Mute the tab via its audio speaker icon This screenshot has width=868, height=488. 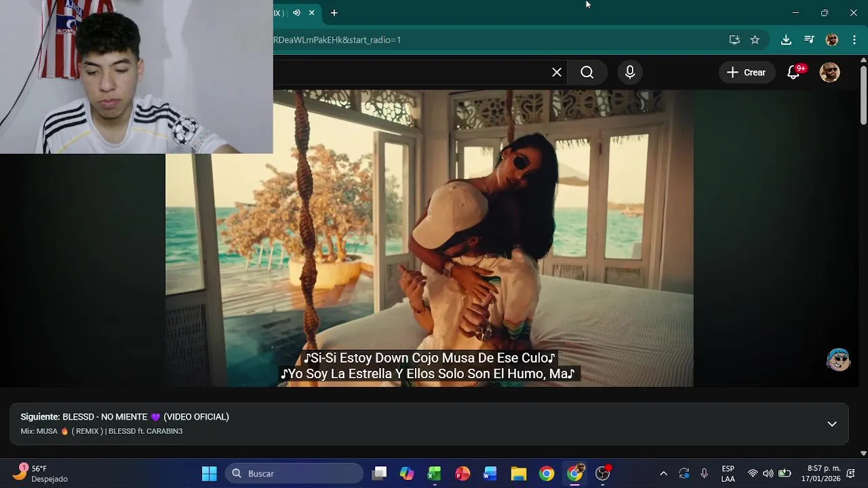[296, 13]
